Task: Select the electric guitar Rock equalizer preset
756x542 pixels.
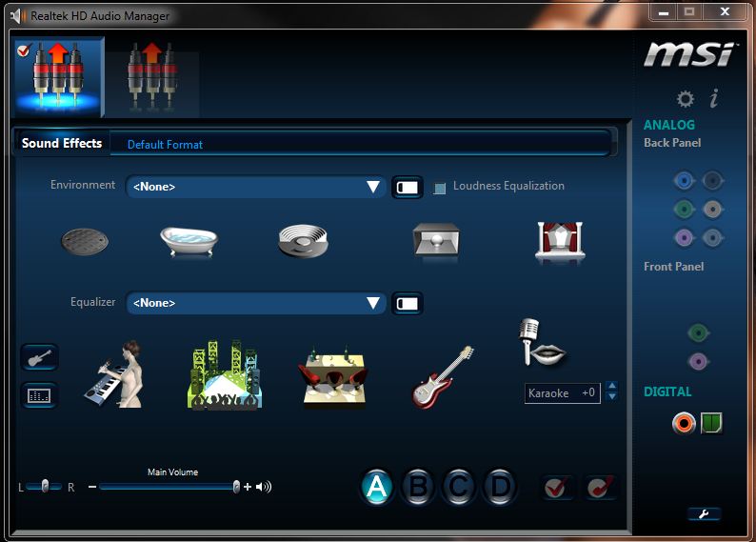Action: point(443,377)
